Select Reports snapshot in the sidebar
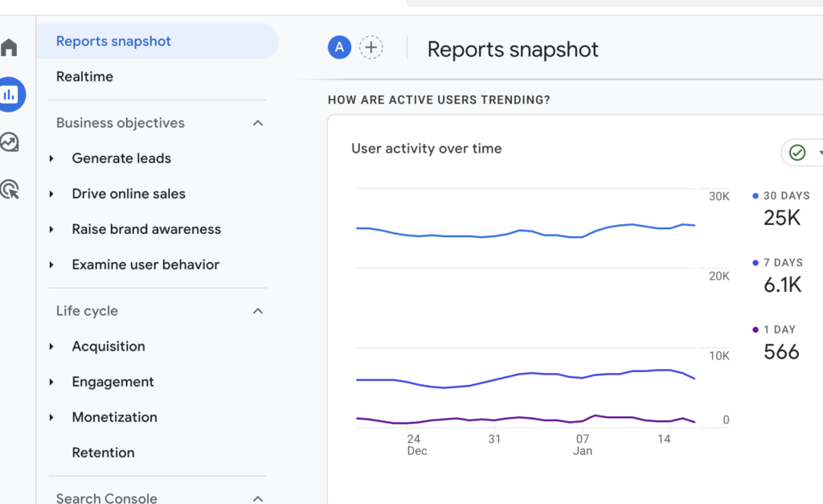Image resolution: width=823 pixels, height=504 pixels. pos(157,42)
